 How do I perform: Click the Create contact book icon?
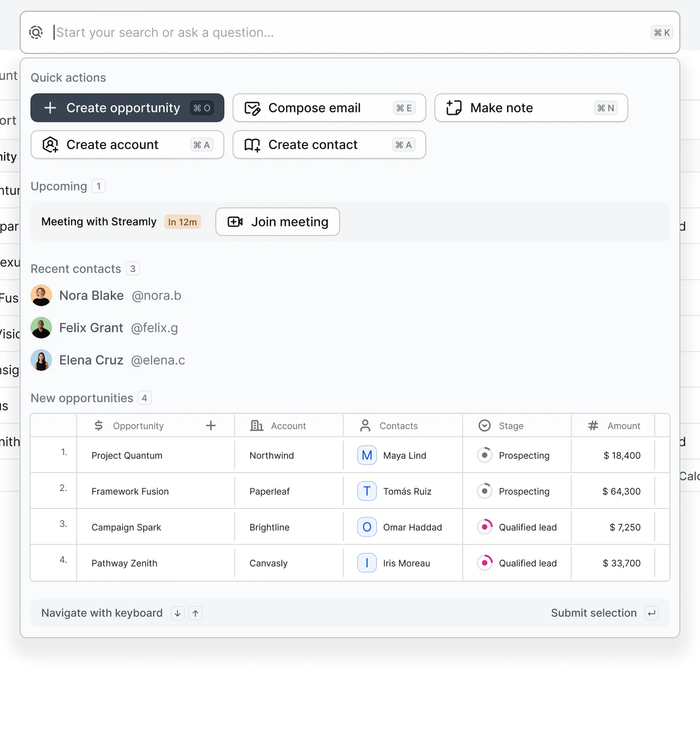[252, 145]
